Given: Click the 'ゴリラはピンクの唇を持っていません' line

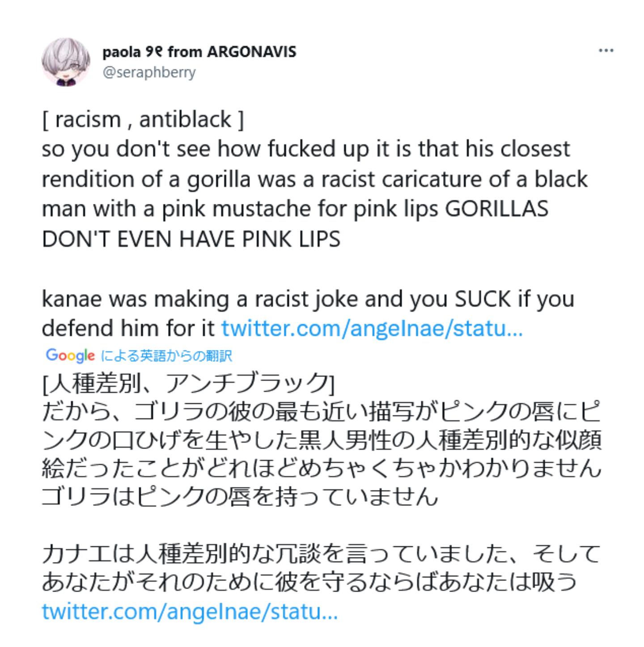Looking at the screenshot, I should pyautogui.click(x=239, y=497).
